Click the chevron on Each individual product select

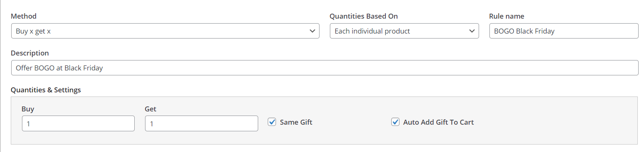472,31
